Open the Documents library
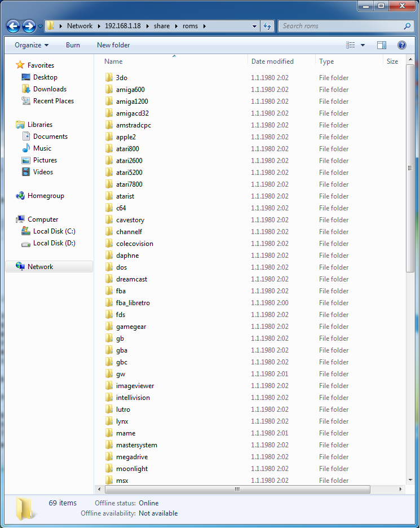Viewport: 420px width, 528px height. pyautogui.click(x=51, y=137)
